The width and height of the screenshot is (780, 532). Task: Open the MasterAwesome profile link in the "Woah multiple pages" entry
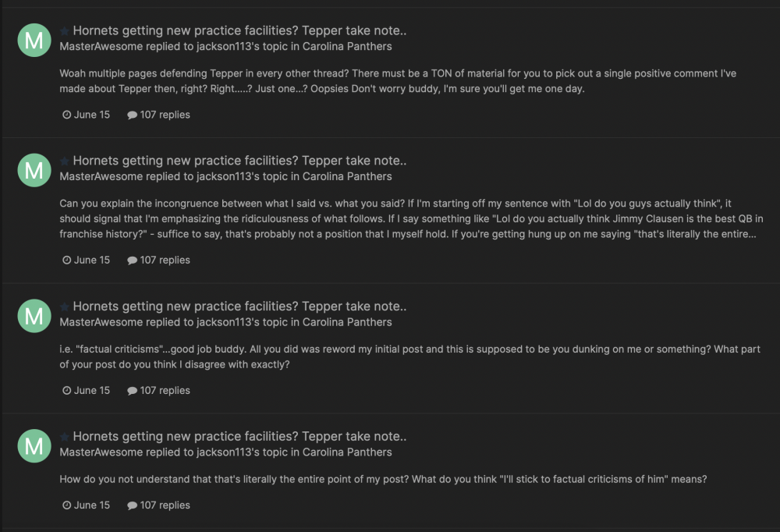tap(101, 46)
